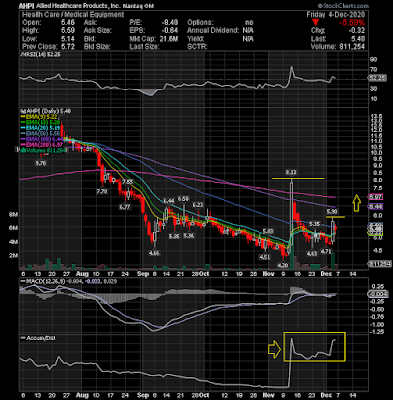This screenshot has width=393, height=400.
Task: Click the 4.71 price low label
Action: click(326, 251)
